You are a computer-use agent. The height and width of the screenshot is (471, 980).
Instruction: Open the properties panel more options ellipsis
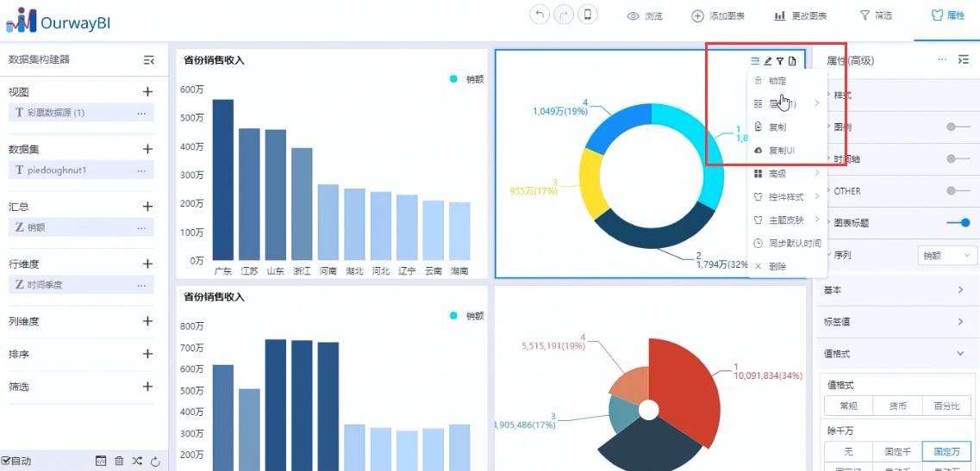coord(942,59)
